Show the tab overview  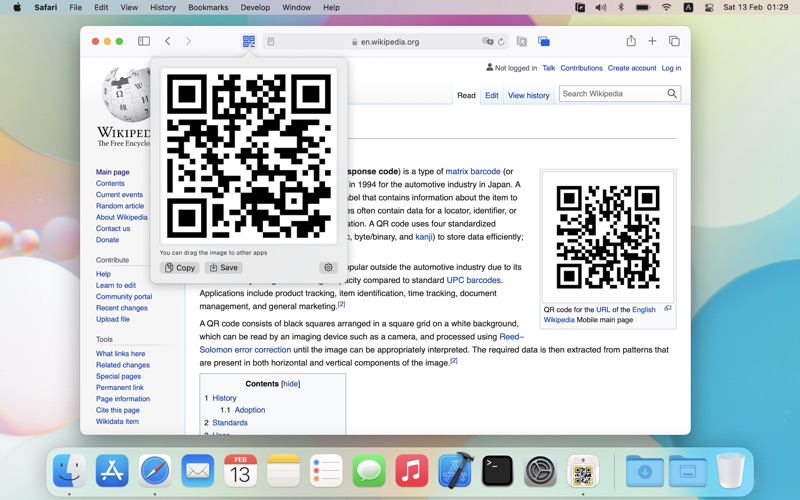pos(674,41)
